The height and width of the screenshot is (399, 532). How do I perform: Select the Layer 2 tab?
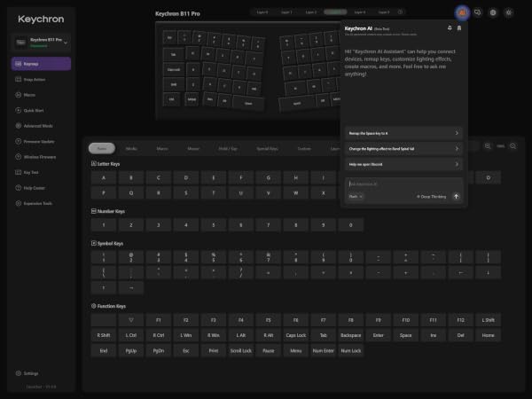311,12
